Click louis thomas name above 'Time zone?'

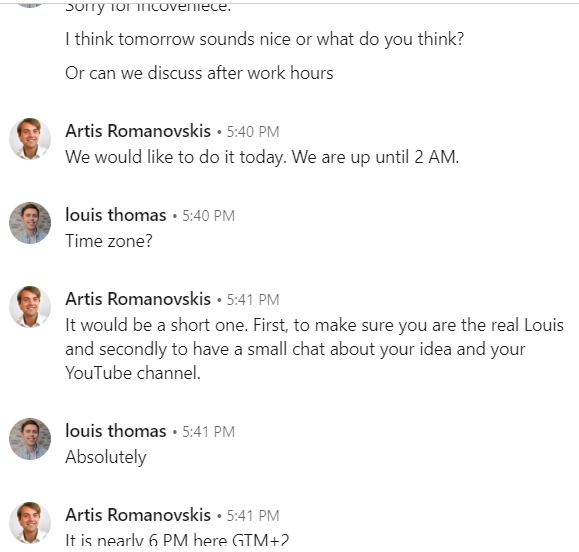click(116, 215)
